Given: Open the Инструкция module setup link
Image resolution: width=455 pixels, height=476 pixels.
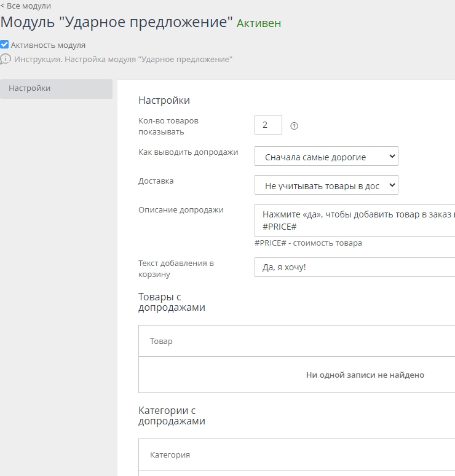Looking at the screenshot, I should click(123, 60).
